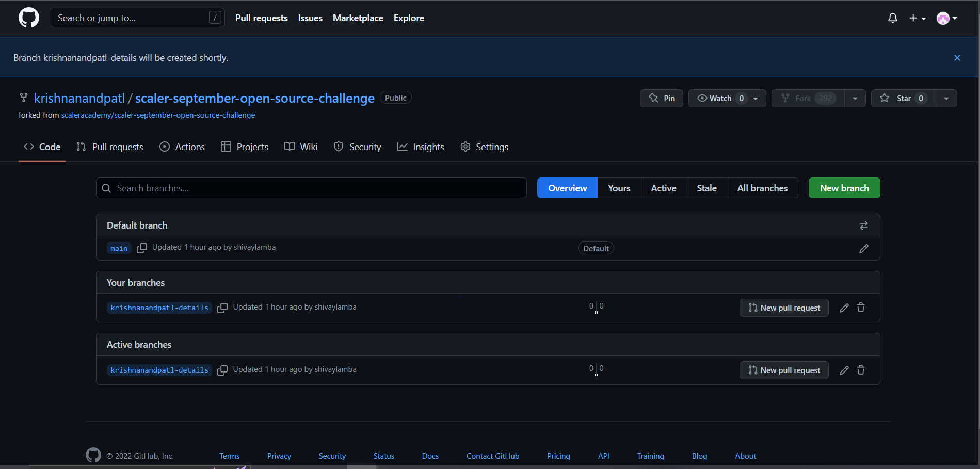Click the New branch button
Screen dimensions: 980x469
tap(844, 188)
